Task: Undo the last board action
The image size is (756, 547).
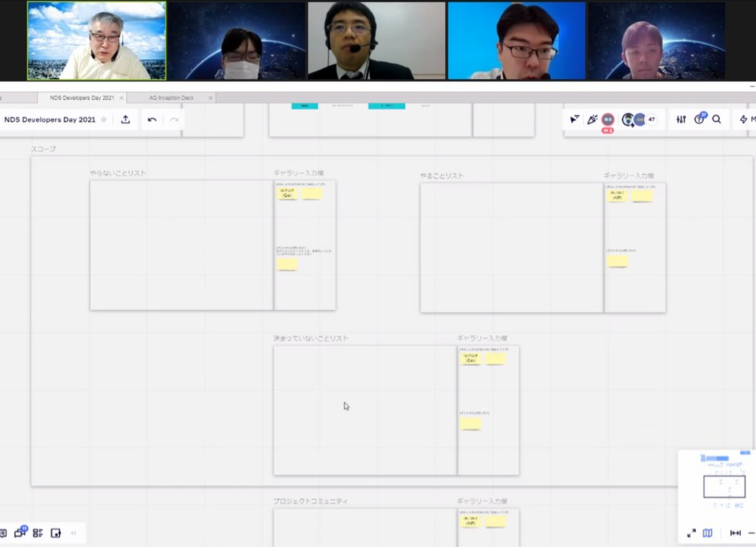Action: pos(152,120)
